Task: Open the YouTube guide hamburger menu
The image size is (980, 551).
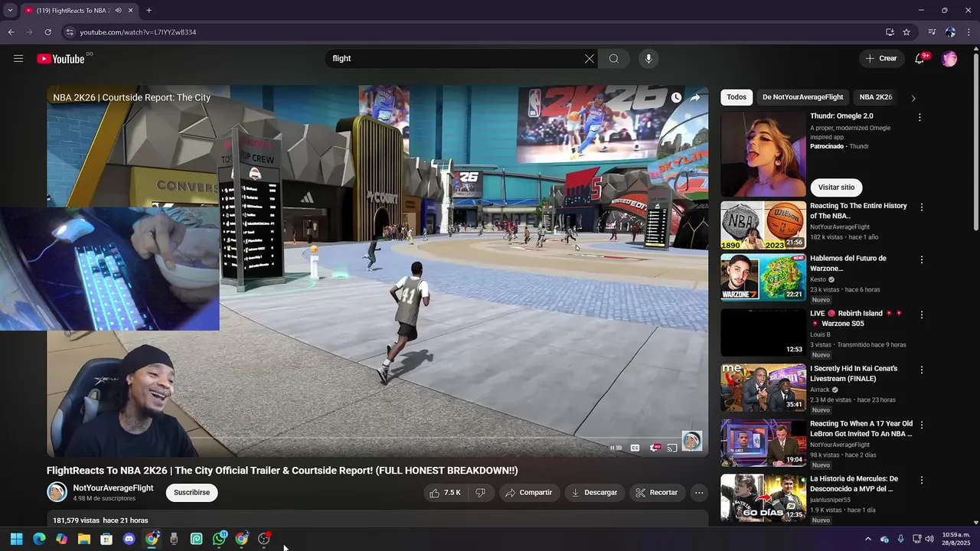Action: [18, 59]
